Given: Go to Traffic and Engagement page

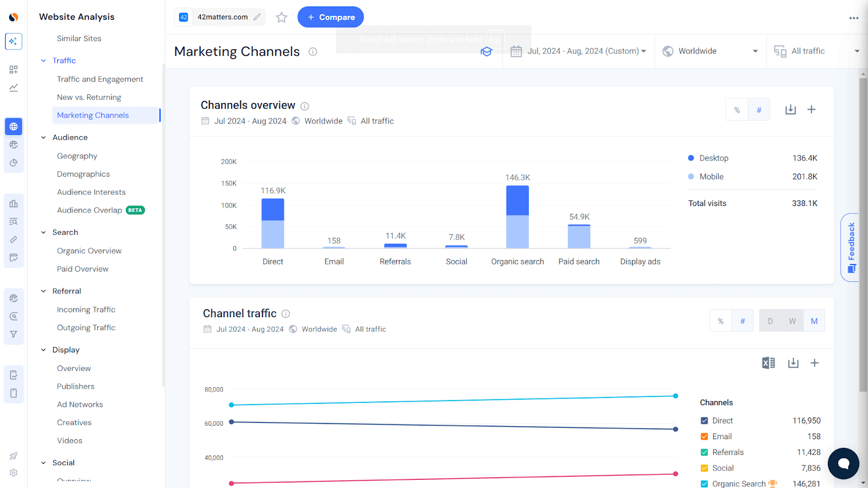Looking at the screenshot, I should [100, 79].
